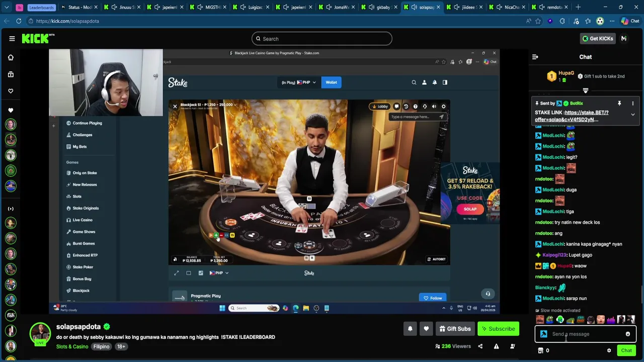Report the stream warning icon
The height and width of the screenshot is (362, 644).
click(496, 346)
